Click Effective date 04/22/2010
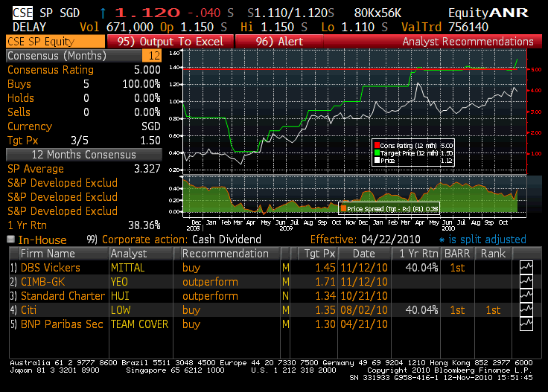Image resolution: width=548 pixels, height=392 pixels. click(x=390, y=240)
